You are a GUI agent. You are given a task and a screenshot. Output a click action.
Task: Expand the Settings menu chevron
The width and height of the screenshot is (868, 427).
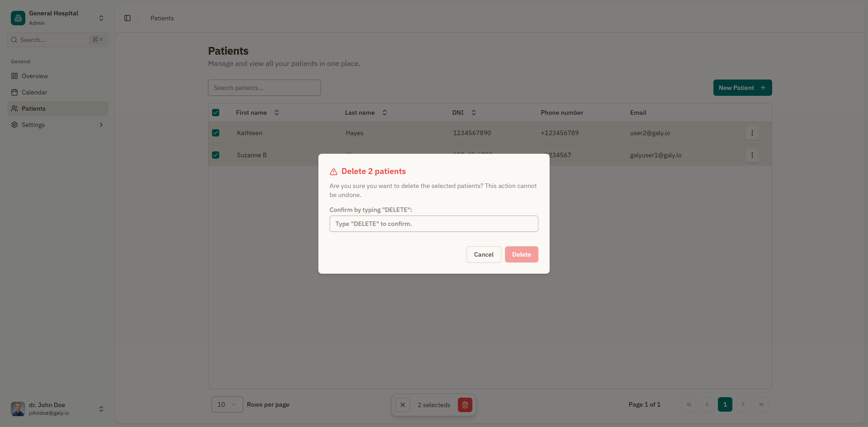(x=101, y=125)
